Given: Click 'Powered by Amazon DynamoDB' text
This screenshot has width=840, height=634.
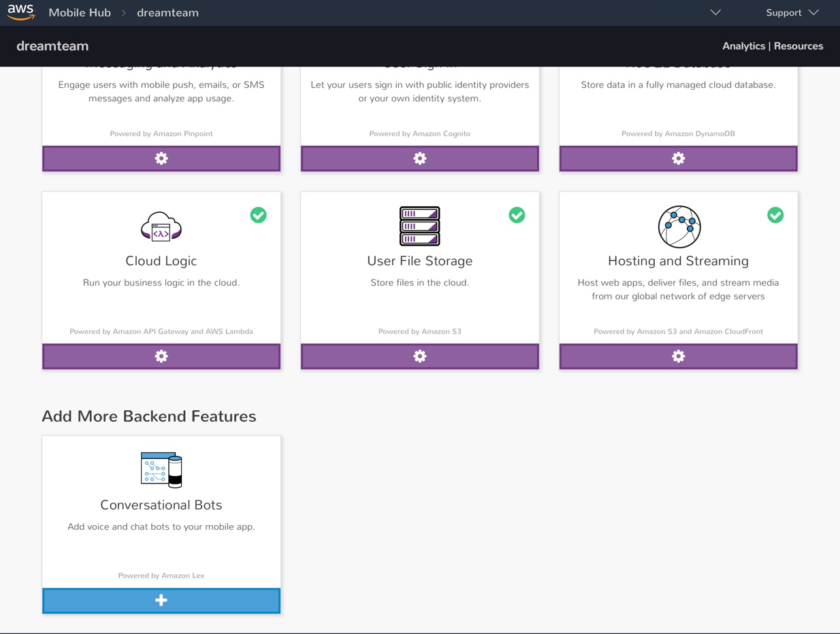Looking at the screenshot, I should (679, 133).
